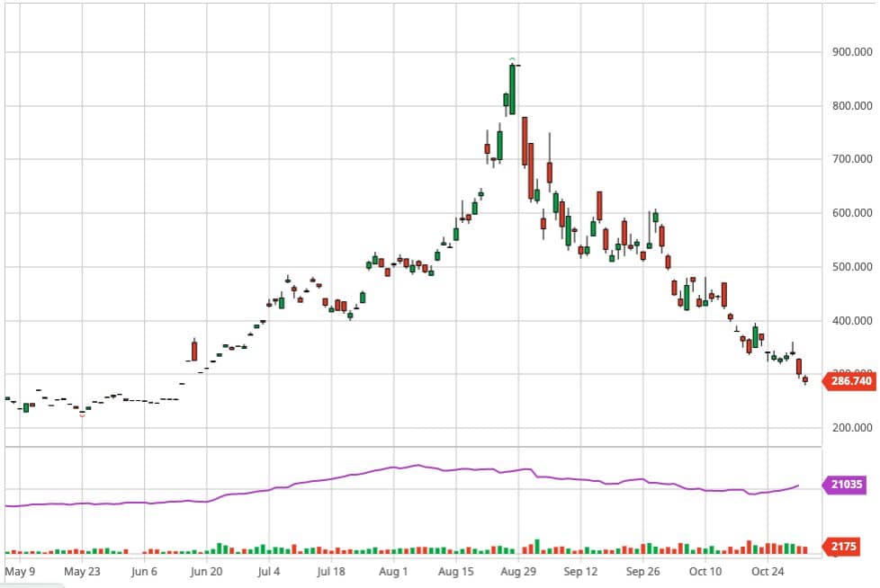The width and height of the screenshot is (880, 588).
Task: Click the red low marker near May 23
Action: coord(83,414)
